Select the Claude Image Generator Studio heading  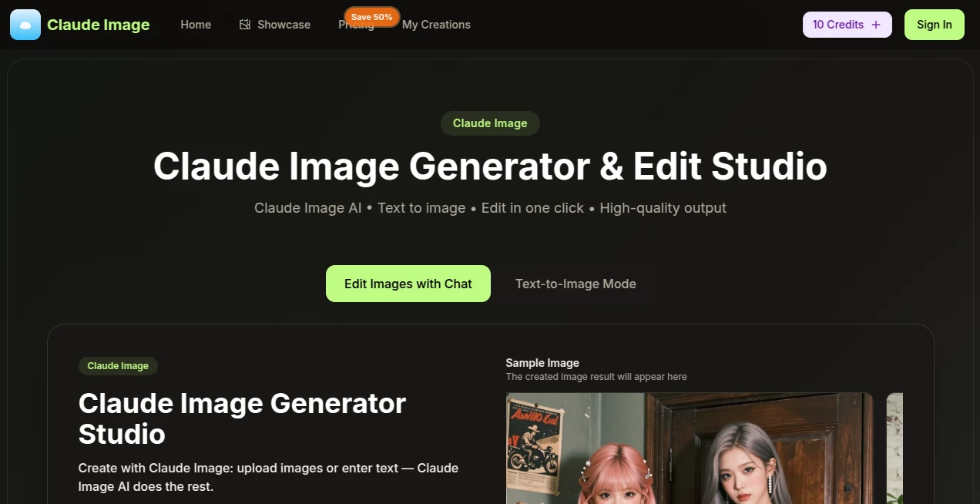[242, 418]
